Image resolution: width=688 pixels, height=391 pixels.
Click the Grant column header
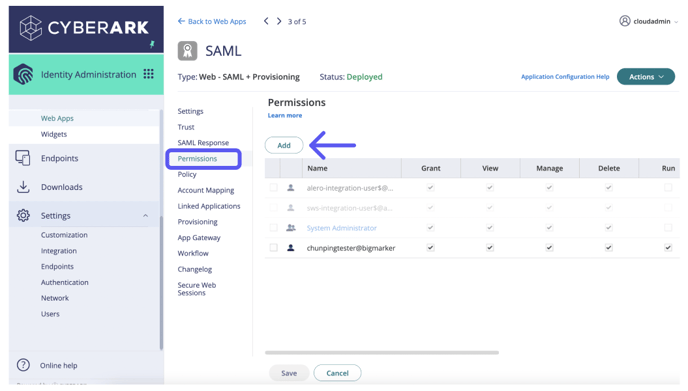coord(431,168)
